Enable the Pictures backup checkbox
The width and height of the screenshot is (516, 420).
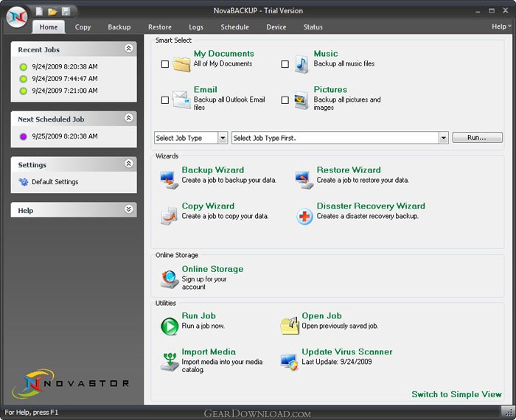point(285,100)
